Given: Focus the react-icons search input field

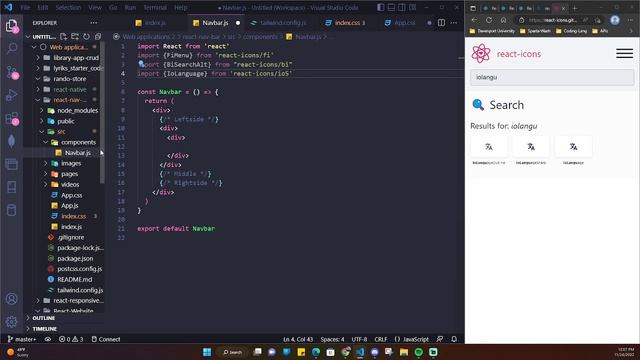Looking at the screenshot, I should click(x=552, y=77).
